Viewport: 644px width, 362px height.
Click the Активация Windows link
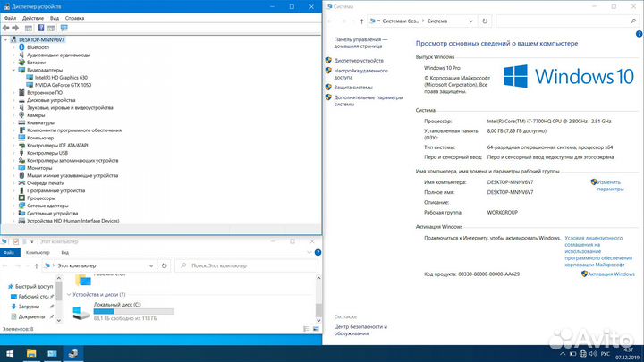pyautogui.click(x=611, y=274)
